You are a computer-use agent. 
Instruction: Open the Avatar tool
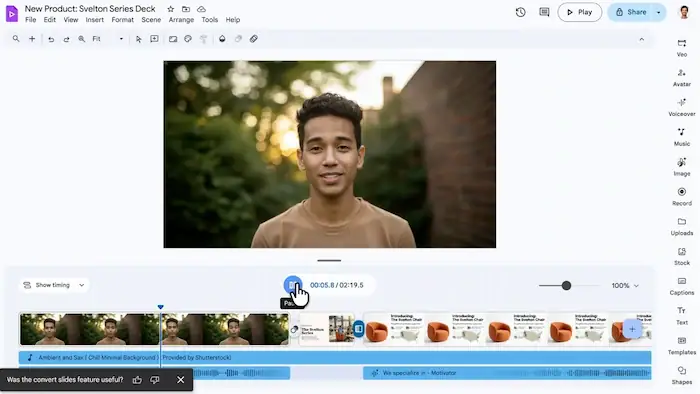pos(682,78)
